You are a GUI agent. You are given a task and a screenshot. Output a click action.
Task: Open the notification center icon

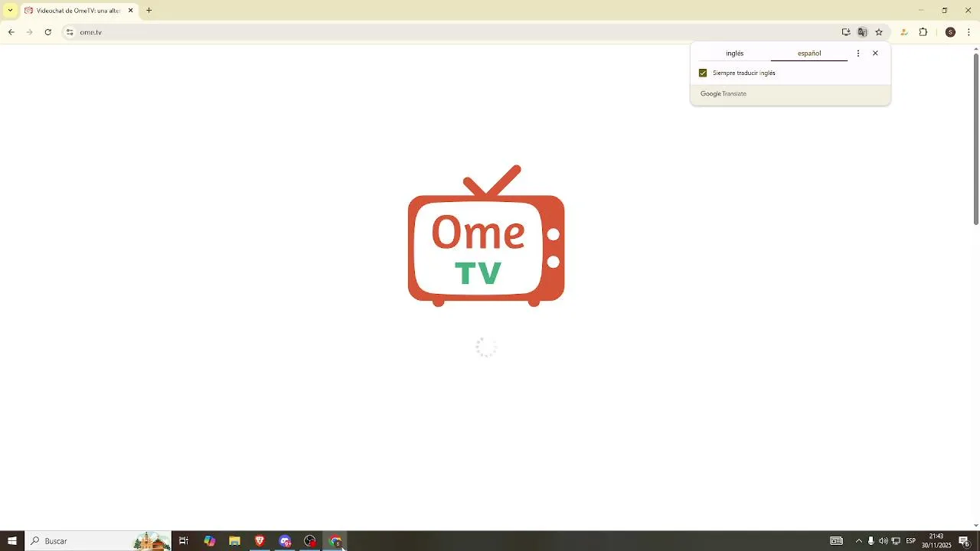(x=965, y=541)
